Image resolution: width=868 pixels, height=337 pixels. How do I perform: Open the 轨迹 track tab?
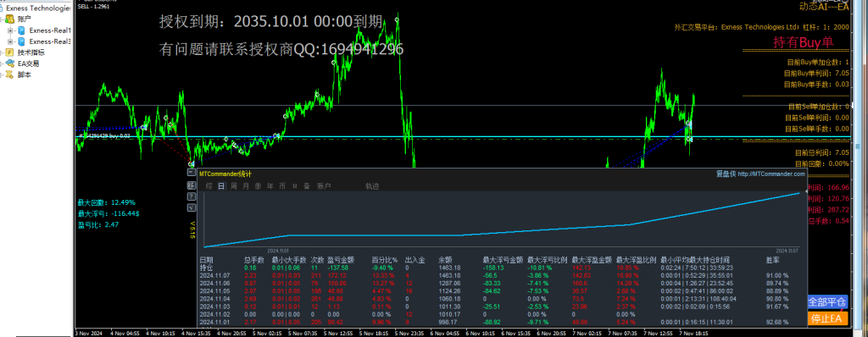[373, 186]
